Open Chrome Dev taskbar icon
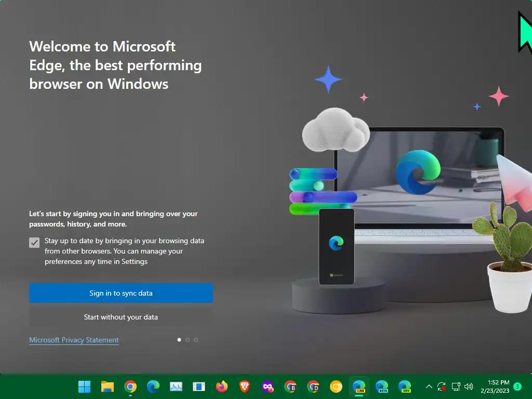 313,387
